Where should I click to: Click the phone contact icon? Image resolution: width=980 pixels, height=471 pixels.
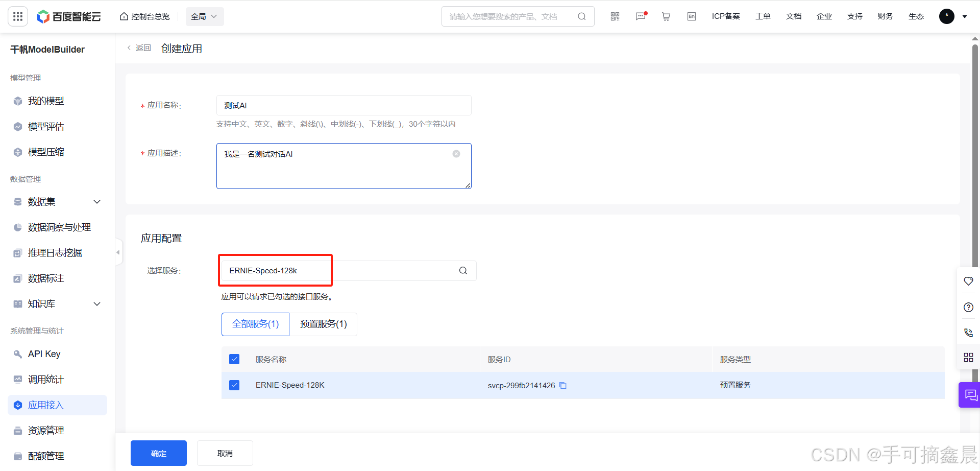(x=968, y=333)
